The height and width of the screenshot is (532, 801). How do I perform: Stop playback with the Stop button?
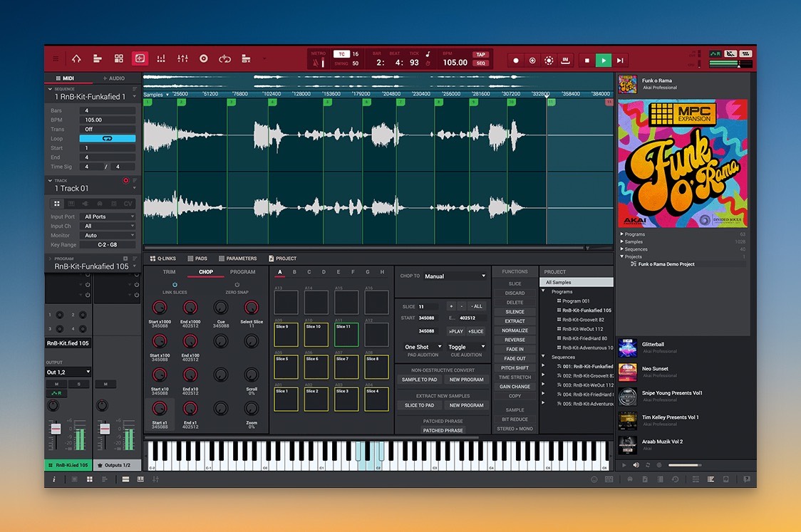click(586, 61)
